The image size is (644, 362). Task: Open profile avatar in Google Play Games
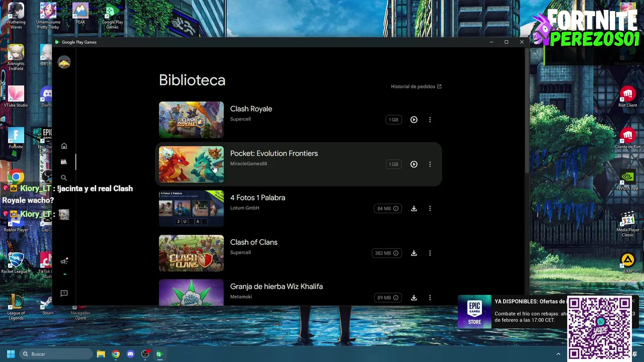click(64, 62)
